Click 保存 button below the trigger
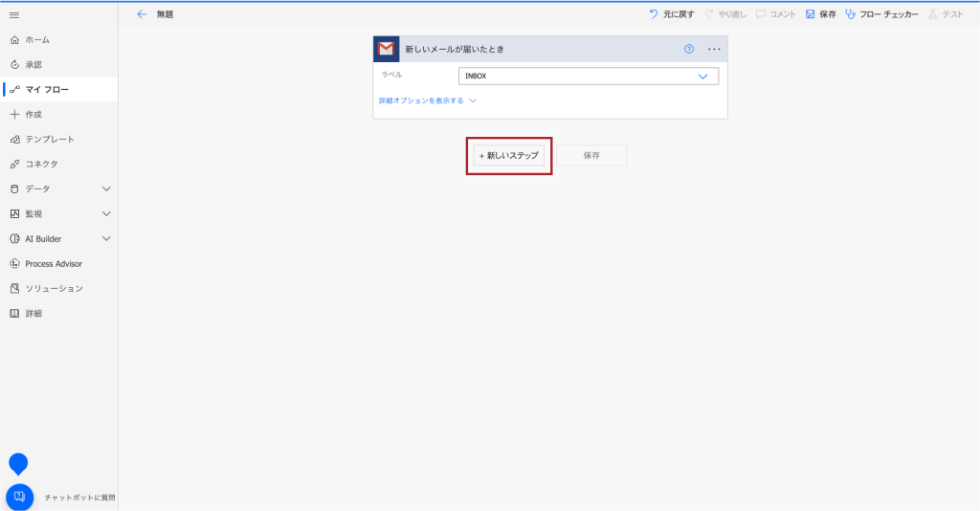 (x=591, y=155)
